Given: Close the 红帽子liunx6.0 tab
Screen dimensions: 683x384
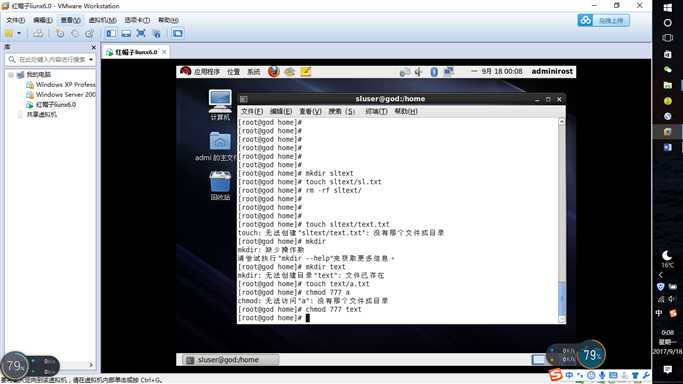Looking at the screenshot, I should (x=164, y=52).
